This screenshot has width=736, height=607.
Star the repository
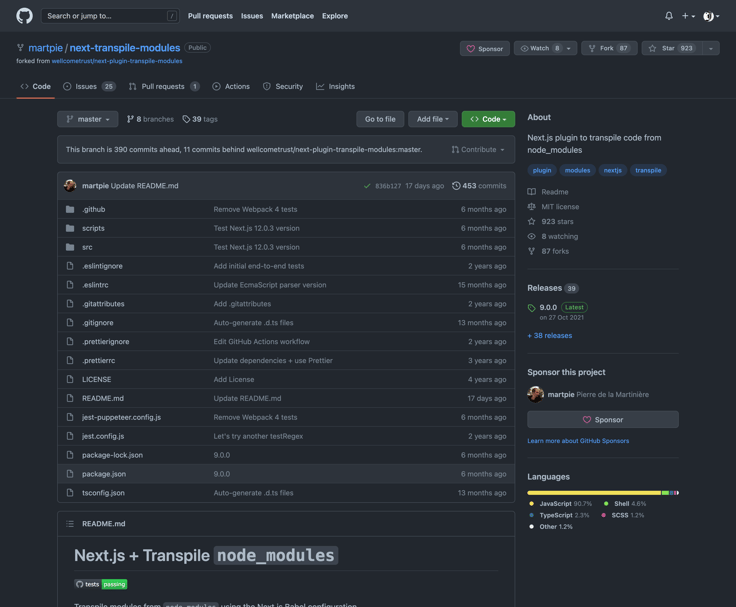[x=672, y=48]
